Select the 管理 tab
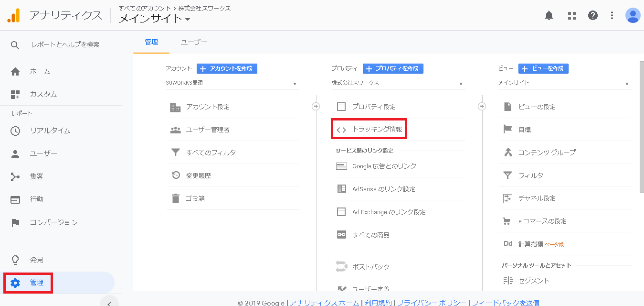Screen dimensions: 644x306 (x=151, y=42)
